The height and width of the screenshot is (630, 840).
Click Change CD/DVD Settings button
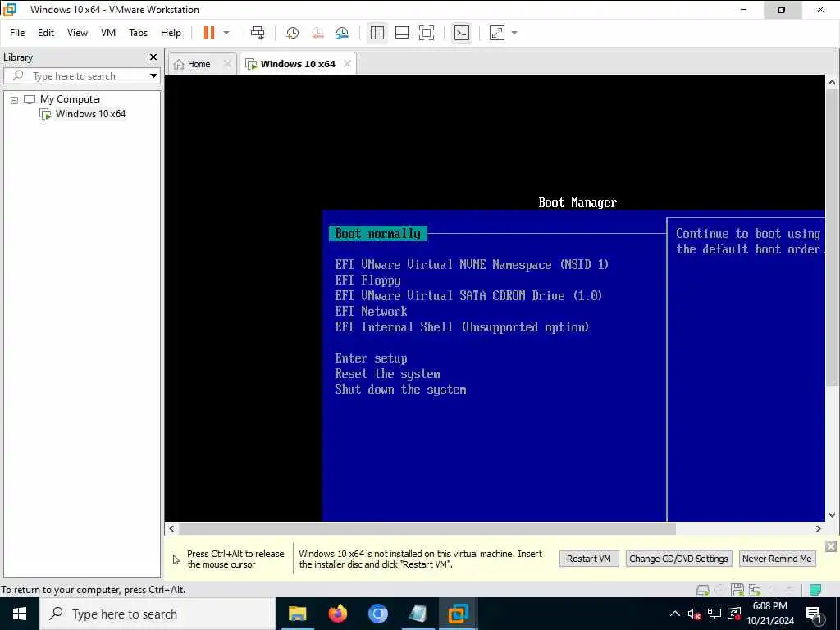click(678, 559)
